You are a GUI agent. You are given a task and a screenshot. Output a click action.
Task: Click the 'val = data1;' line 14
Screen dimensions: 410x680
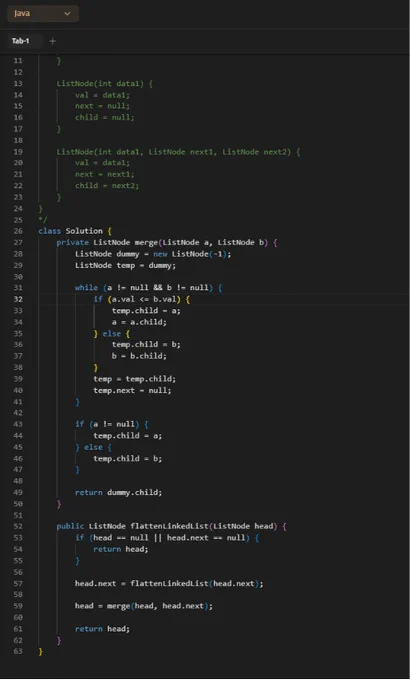pyautogui.click(x=102, y=95)
